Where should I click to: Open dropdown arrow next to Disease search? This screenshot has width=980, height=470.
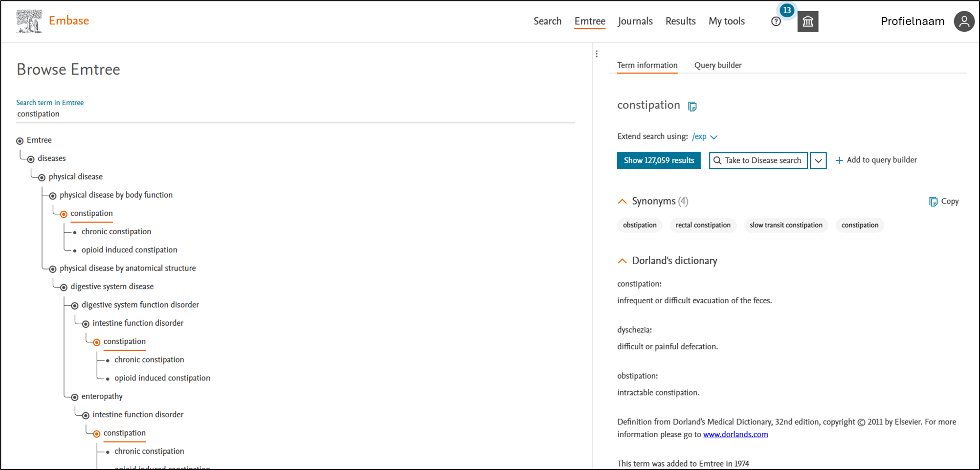coord(818,160)
